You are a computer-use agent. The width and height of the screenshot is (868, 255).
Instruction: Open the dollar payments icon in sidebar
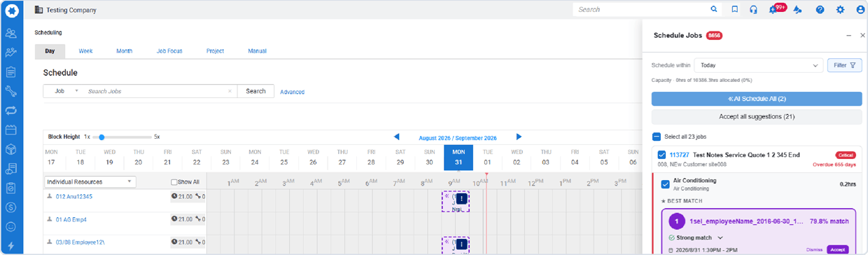click(11, 207)
